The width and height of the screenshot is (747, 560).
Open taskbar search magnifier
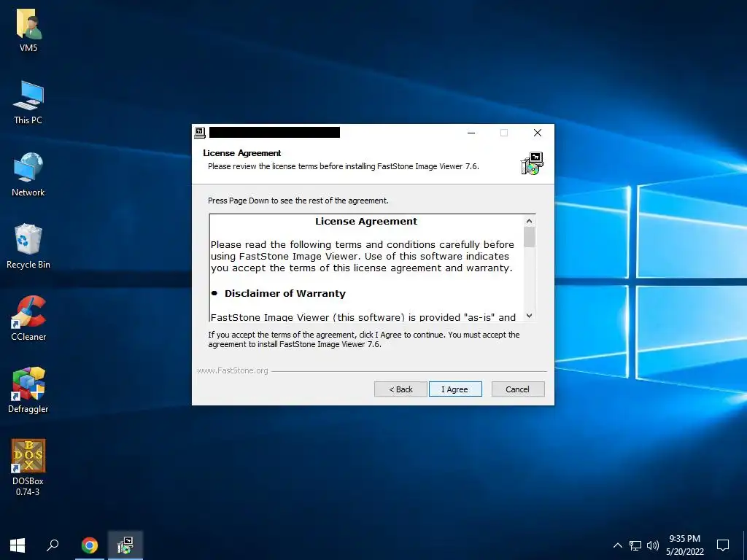53,545
